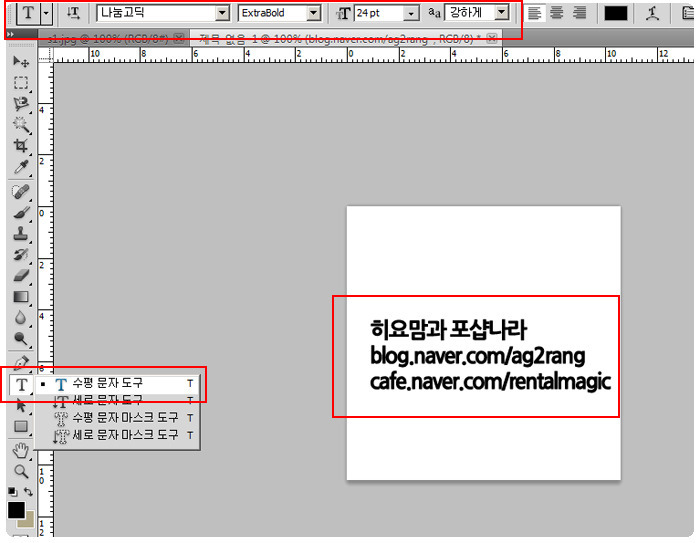This screenshot has height=543, width=700.
Task: Choose 수평 문자 도구 from flyout
Action: tap(117, 383)
